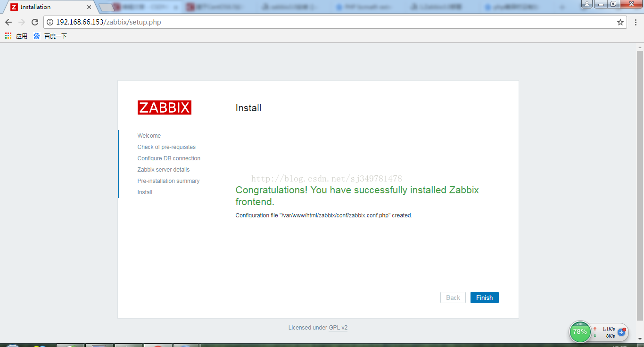Click the Welcome step in sidebar
The width and height of the screenshot is (644, 347).
coord(149,136)
